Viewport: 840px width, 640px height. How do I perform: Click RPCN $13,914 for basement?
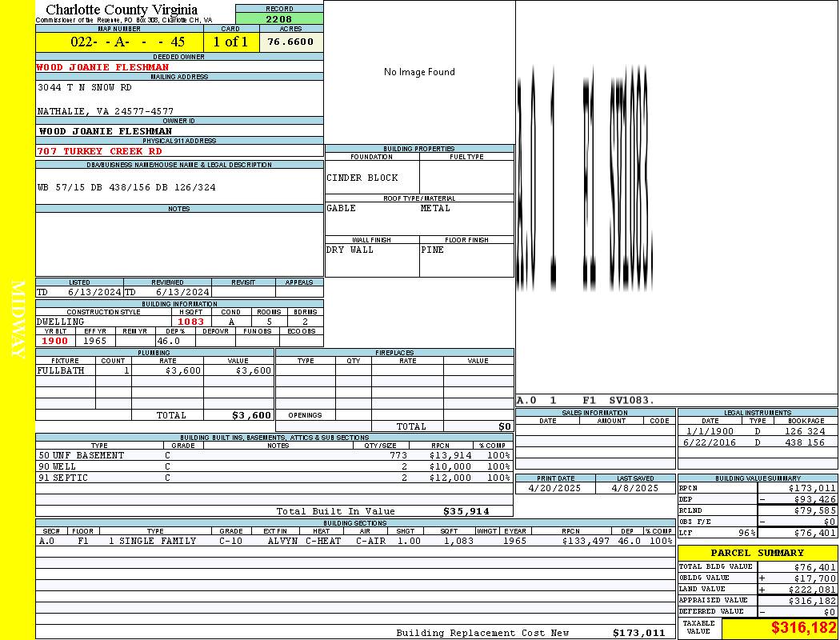[450, 455]
